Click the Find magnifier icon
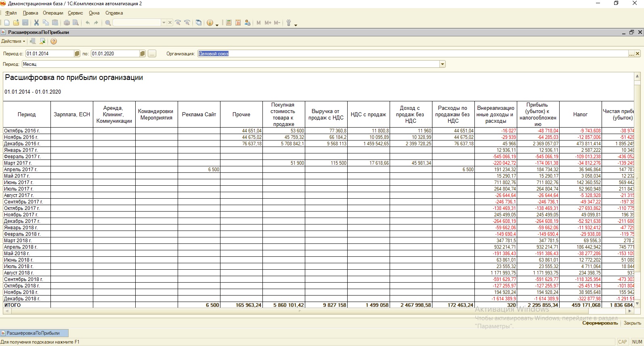Screen dimensions: 644x346 pyautogui.click(x=108, y=23)
